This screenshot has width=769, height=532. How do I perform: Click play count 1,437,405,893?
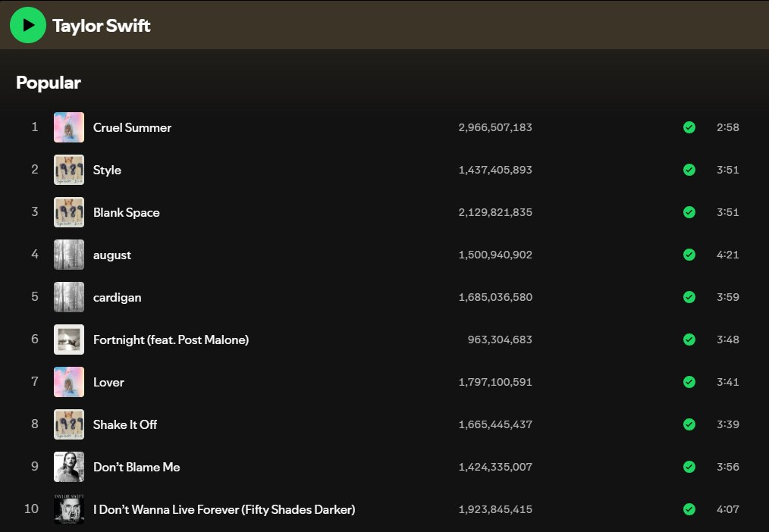tap(495, 170)
